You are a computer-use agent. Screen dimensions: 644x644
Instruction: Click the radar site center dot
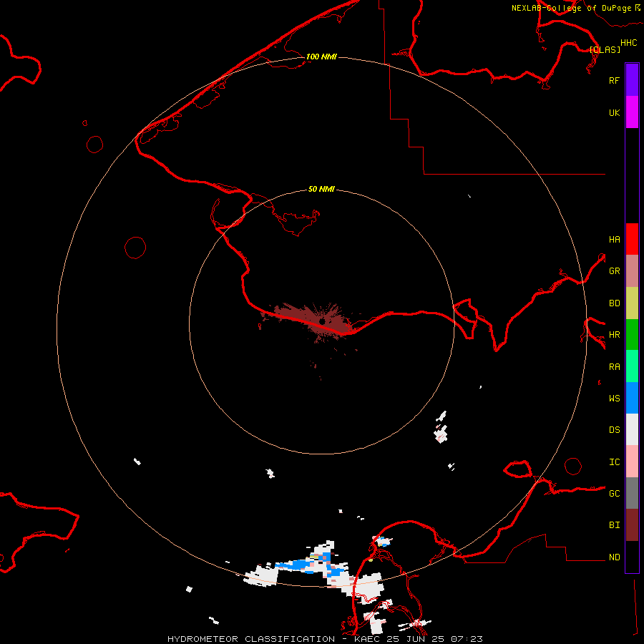(x=322, y=321)
